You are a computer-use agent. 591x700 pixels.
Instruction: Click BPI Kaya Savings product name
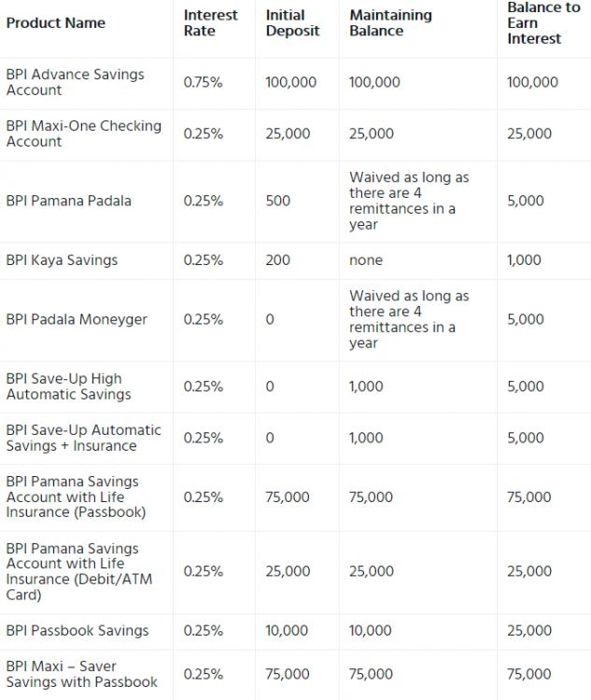62,260
